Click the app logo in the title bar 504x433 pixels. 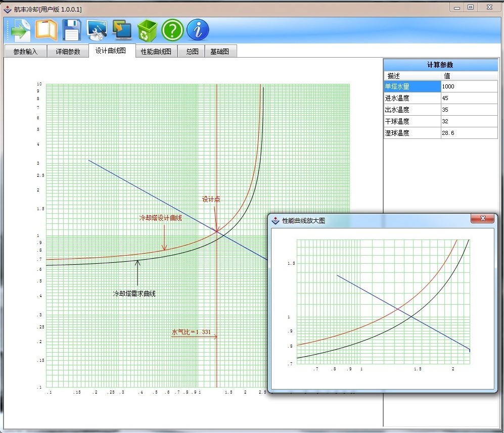click(8, 10)
